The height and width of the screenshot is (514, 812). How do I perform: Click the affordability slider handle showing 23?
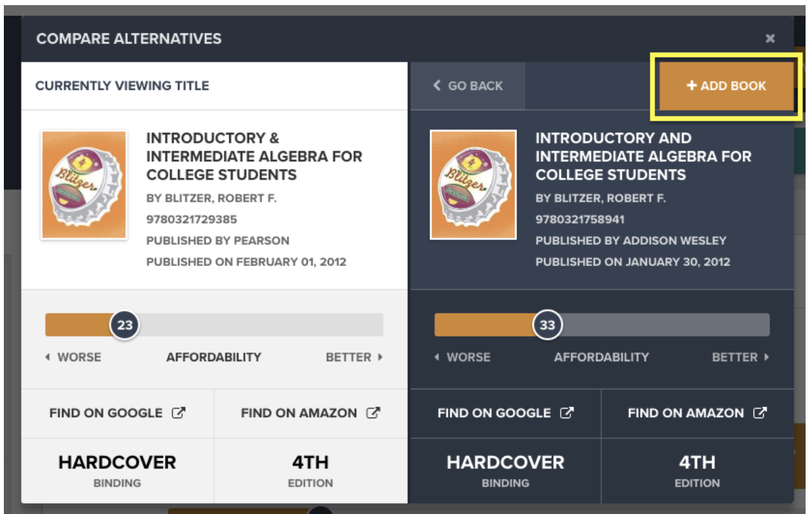pyautogui.click(x=125, y=325)
